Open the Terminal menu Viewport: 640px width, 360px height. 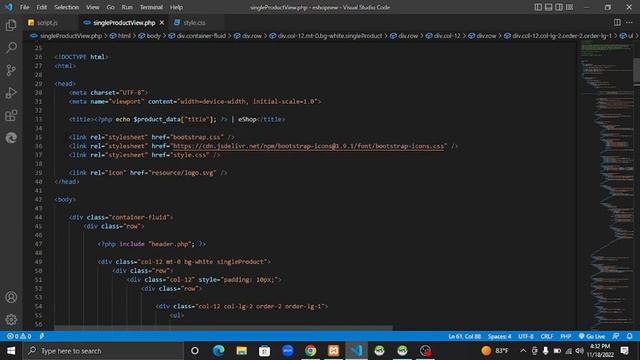pos(151,7)
